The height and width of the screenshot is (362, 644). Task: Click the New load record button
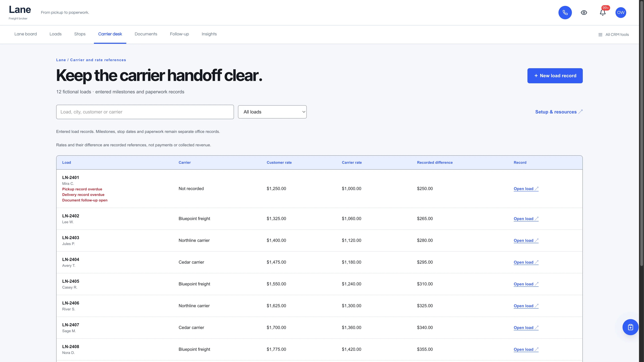[555, 76]
